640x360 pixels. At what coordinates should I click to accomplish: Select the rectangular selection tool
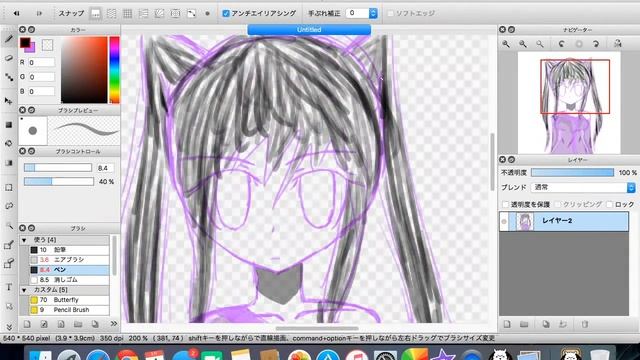[x=9, y=187]
